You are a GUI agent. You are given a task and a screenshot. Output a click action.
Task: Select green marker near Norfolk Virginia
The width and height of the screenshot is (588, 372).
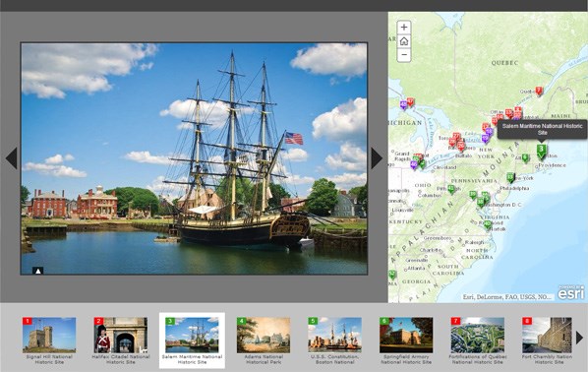[487, 224]
